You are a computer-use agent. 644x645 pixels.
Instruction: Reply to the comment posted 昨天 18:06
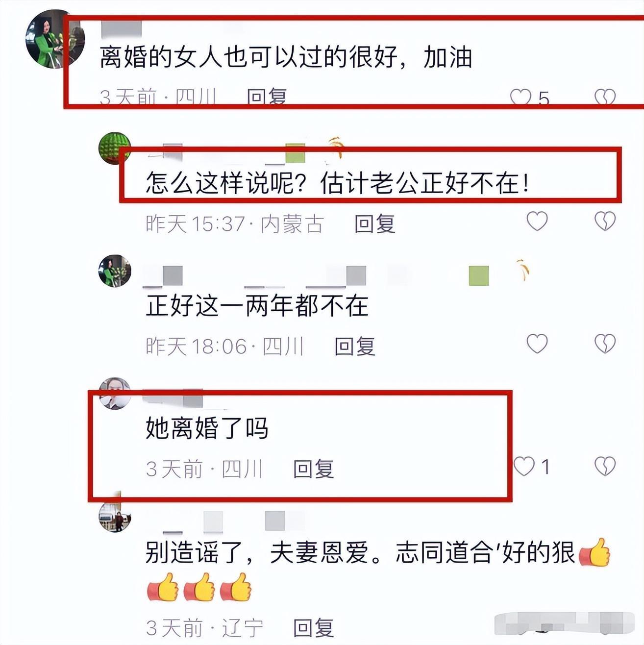coord(355,347)
